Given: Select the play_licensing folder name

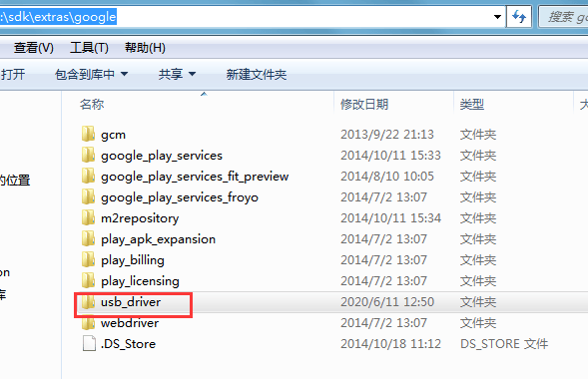Looking at the screenshot, I should point(140,281).
